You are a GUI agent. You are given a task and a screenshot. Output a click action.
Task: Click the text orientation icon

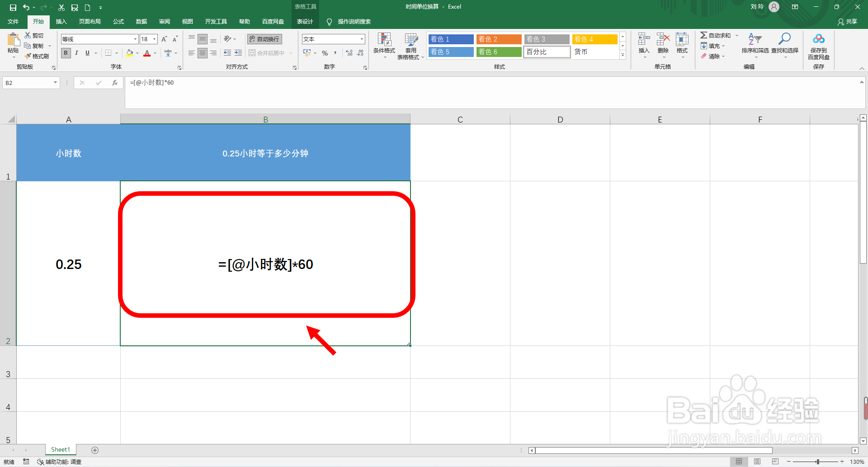pos(228,39)
